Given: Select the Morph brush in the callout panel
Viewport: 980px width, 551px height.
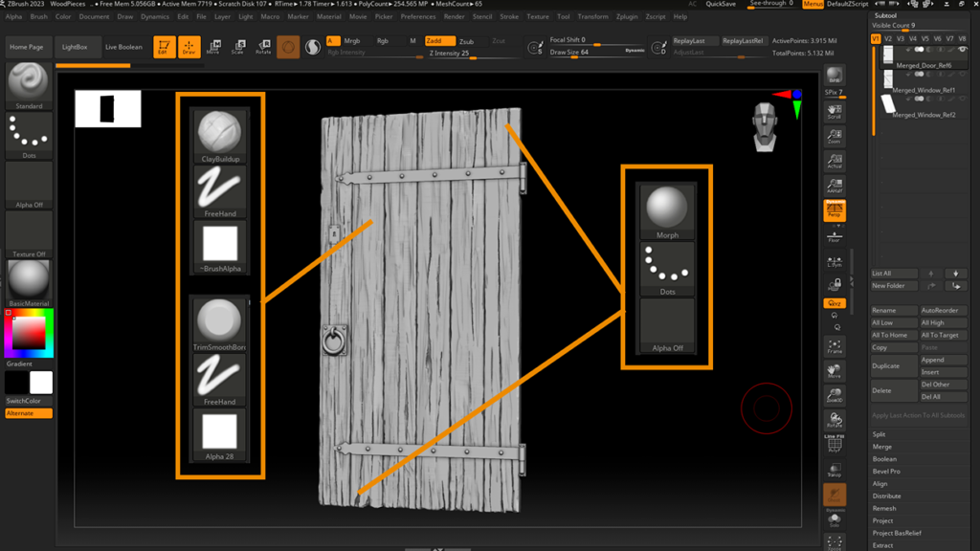Looking at the screenshot, I should tap(666, 206).
